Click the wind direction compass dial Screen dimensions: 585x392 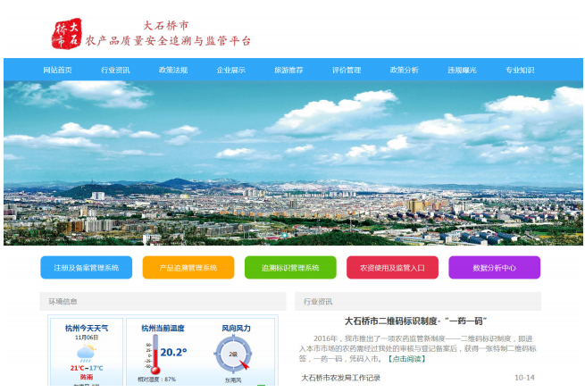[234, 354]
